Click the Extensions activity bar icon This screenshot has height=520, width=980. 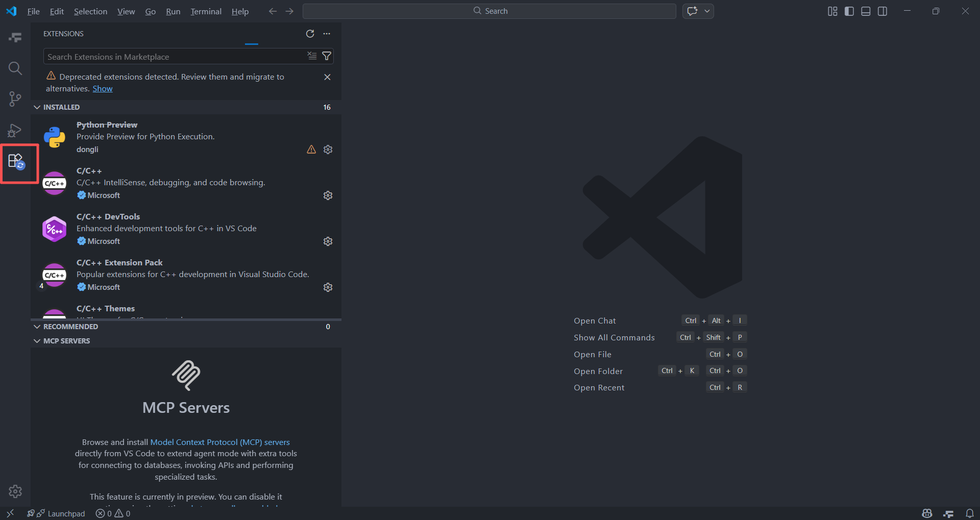coord(16,162)
